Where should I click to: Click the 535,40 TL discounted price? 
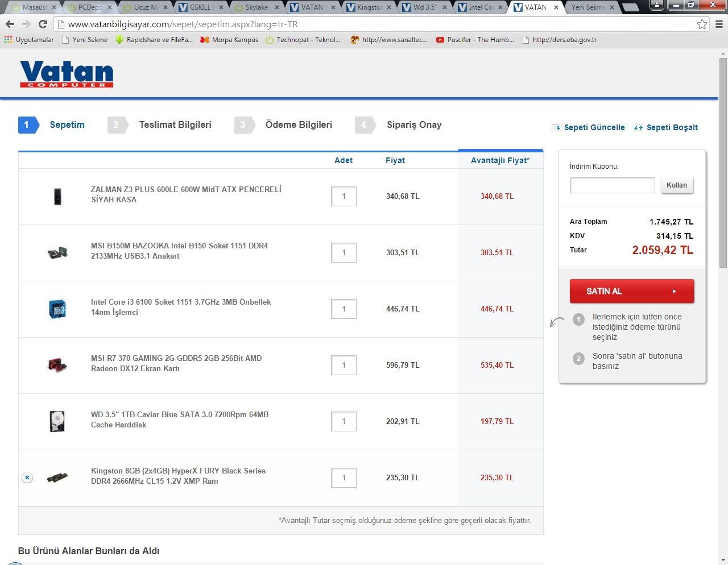point(497,365)
